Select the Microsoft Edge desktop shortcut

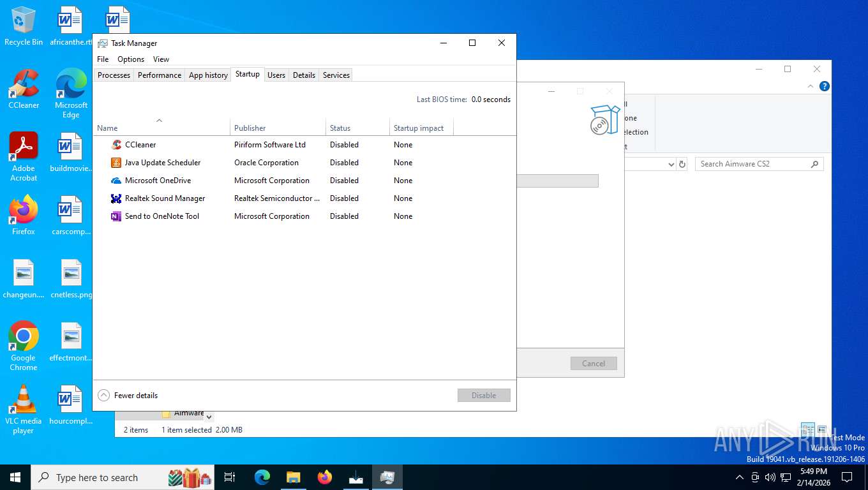[x=71, y=93]
